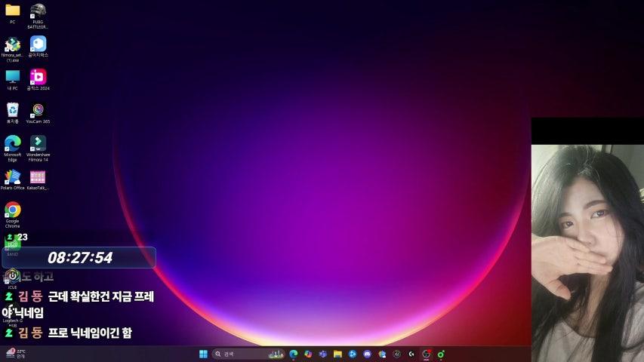Click chat message '근데 확실한건 지금 프레'
644x362 pixels.
pyautogui.click(x=101, y=296)
